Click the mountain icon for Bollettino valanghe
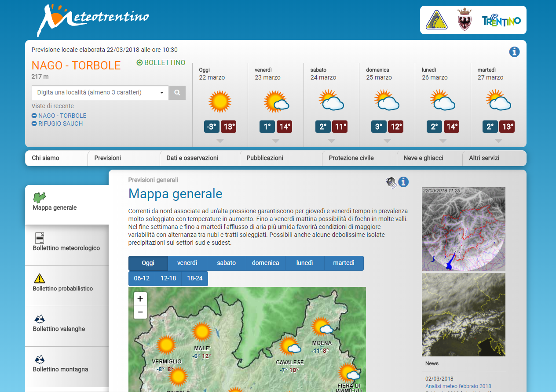 tap(40, 319)
